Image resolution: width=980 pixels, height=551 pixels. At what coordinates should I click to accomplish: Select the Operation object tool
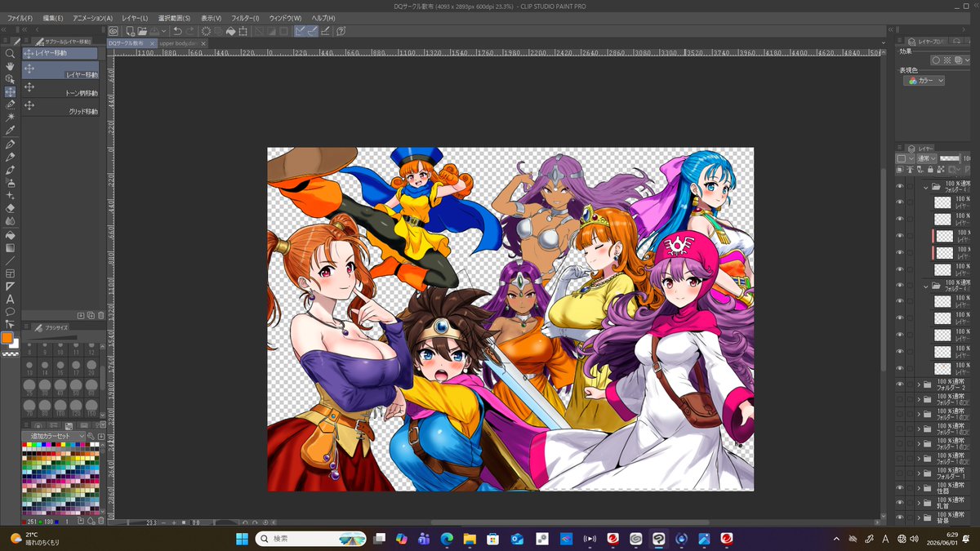[10, 79]
